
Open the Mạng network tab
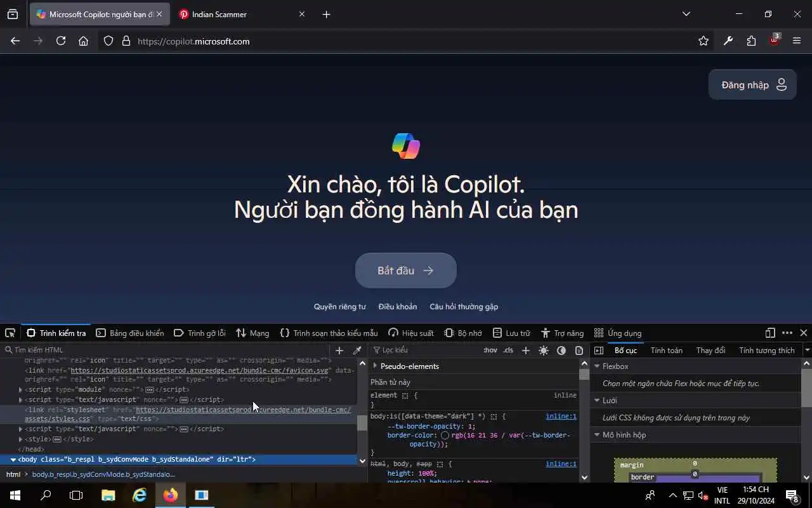(x=252, y=333)
